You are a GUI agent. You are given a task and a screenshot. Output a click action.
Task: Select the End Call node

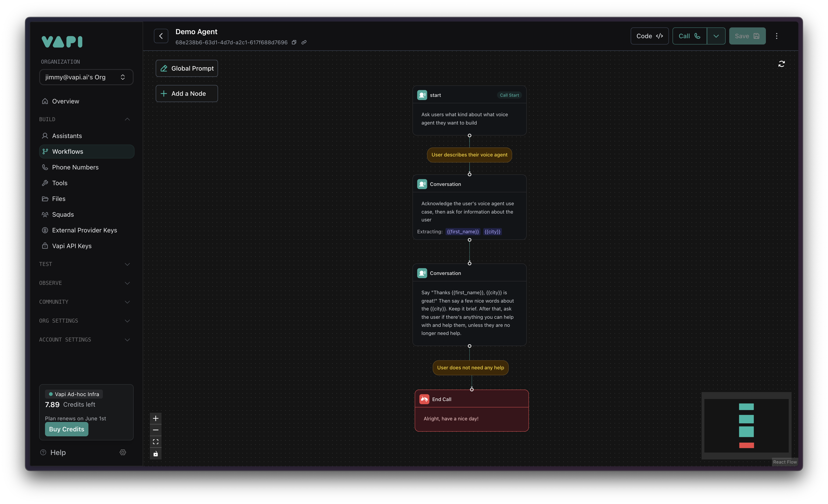click(471, 399)
